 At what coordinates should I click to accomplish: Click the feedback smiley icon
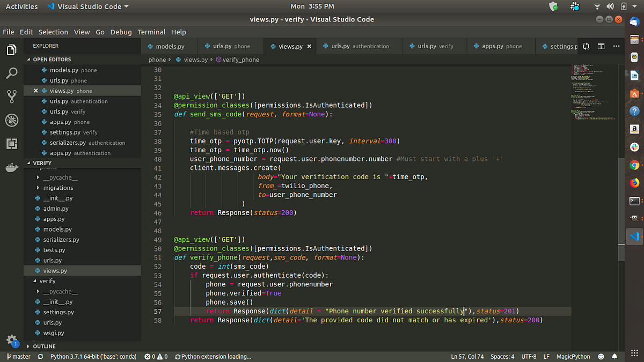click(601, 357)
